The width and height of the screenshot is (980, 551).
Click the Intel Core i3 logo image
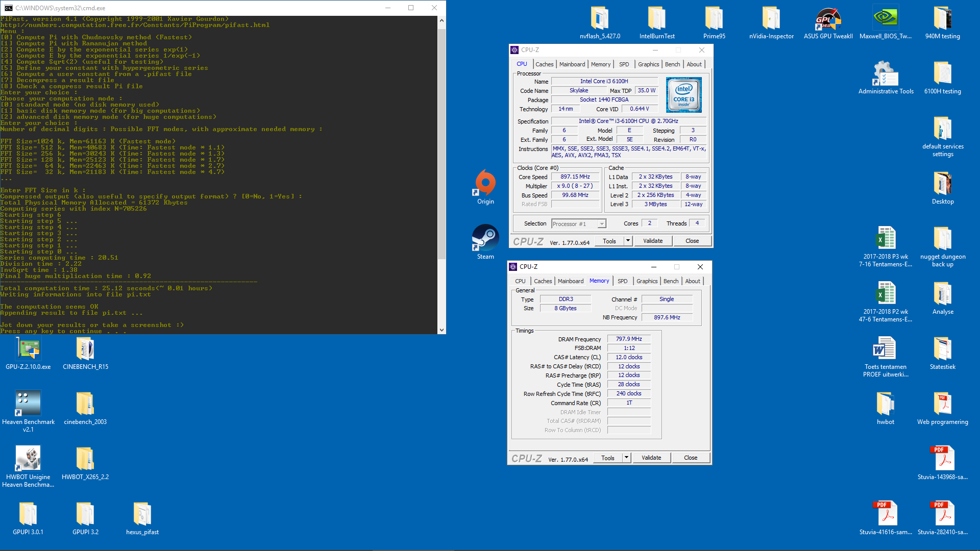[x=684, y=95]
